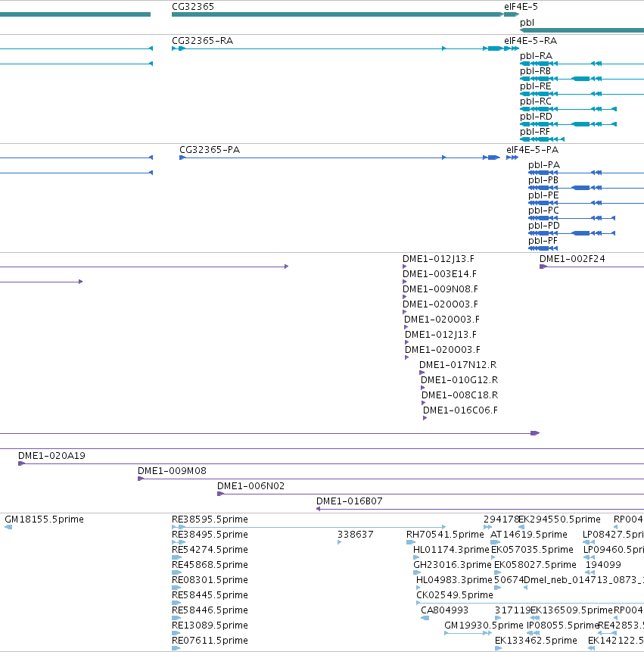
Task: Select the pbl-RC transcript label
Action: click(x=536, y=101)
